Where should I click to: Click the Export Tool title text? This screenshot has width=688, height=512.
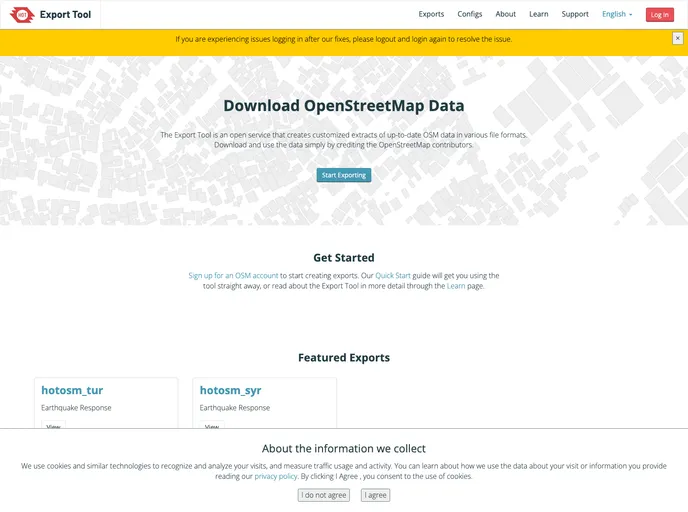pos(65,14)
